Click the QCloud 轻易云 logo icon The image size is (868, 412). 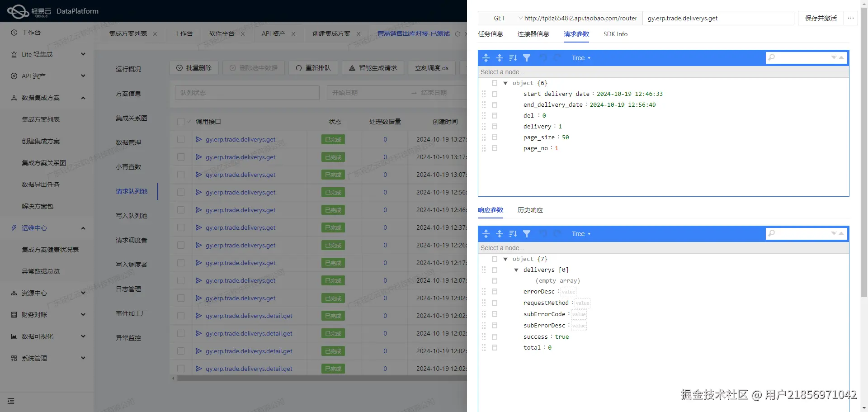pos(18,11)
